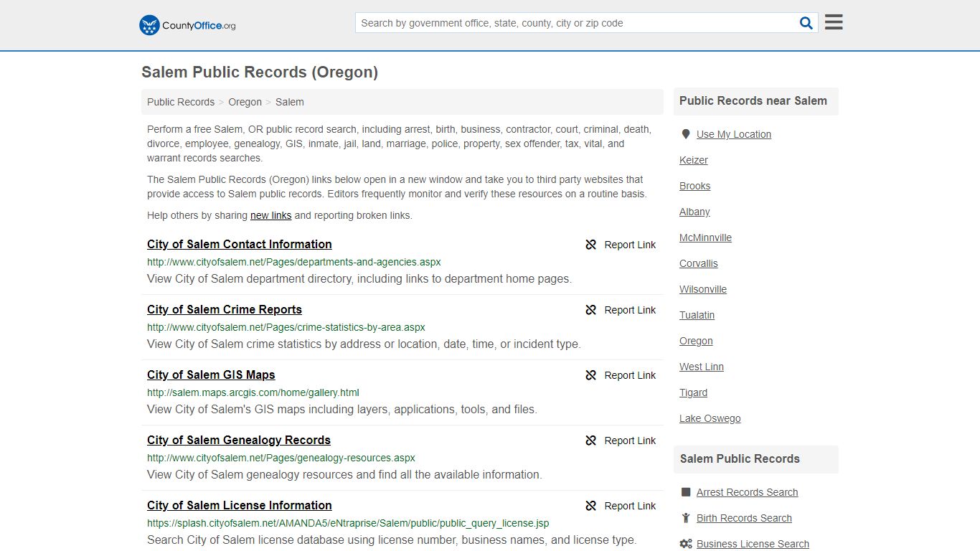Click the Business License Search gears icon
This screenshot has width=980, height=551.
click(686, 544)
